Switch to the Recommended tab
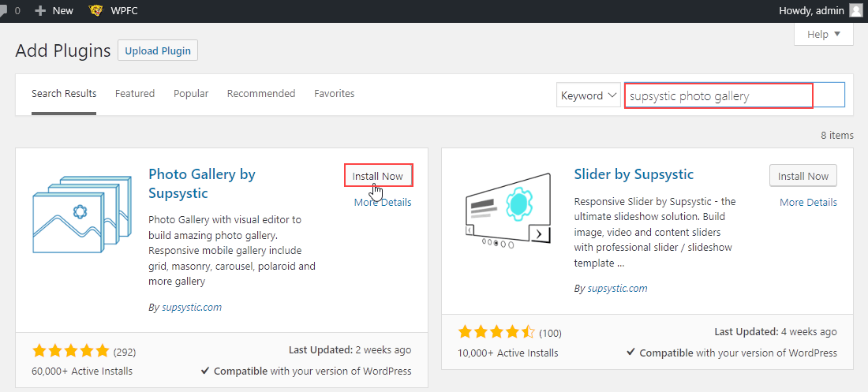 tap(261, 94)
